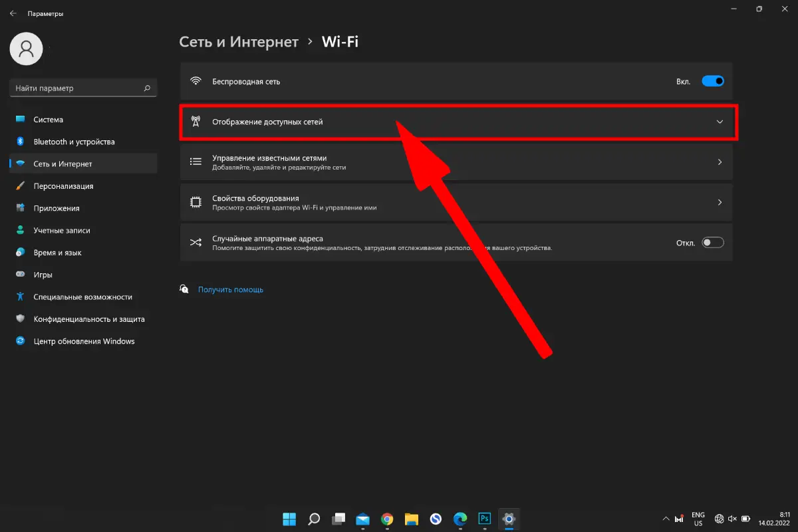The height and width of the screenshot is (532, 798).
Task: Click the 'Управление известными сетями' title text
Action: coord(269,158)
